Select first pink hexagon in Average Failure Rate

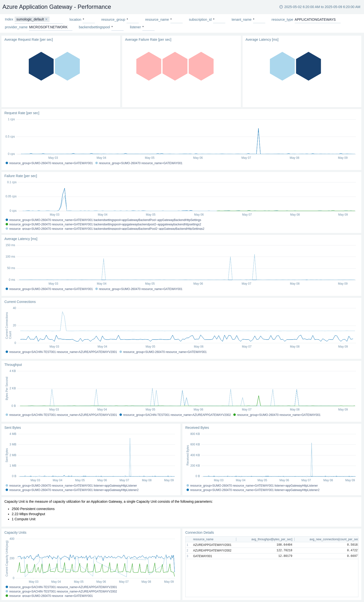[x=149, y=66]
